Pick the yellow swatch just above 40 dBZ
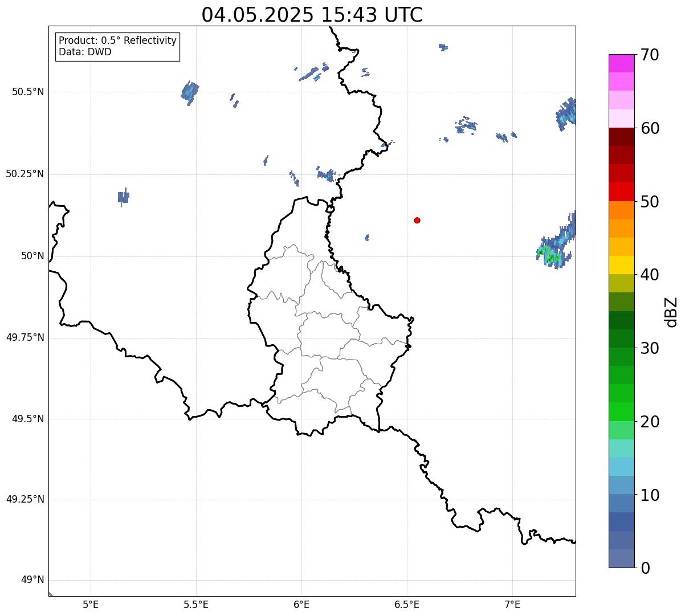The width and height of the screenshot is (685, 616). click(621, 265)
